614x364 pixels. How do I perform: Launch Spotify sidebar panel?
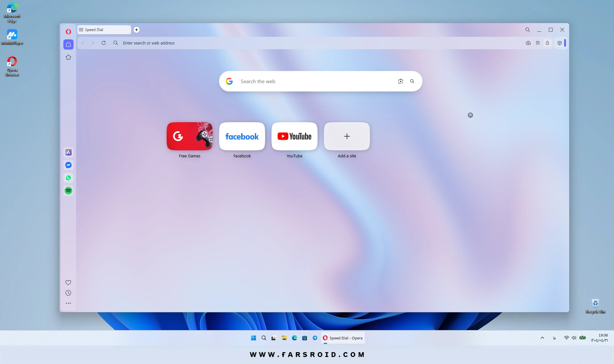point(68,191)
